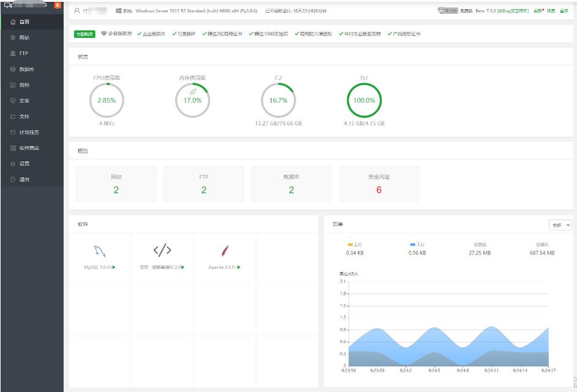Toggle the 上行 upload legend series
577x392 pixels.
(355, 245)
